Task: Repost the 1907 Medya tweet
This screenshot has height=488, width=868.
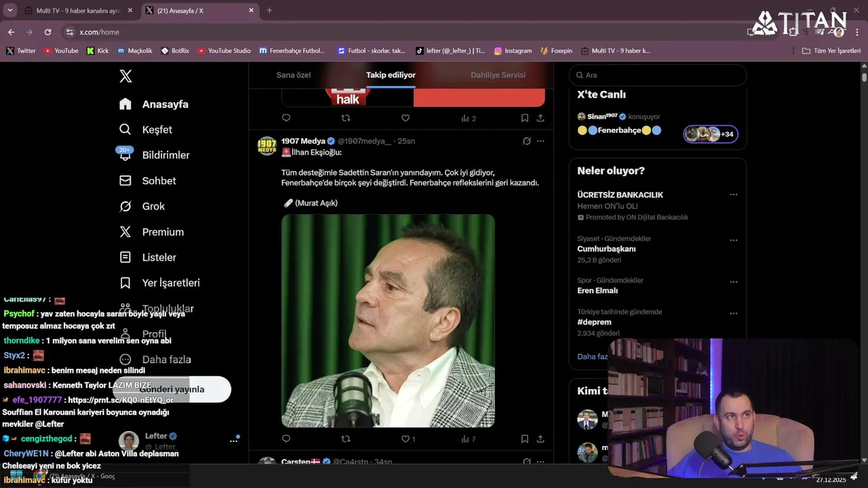Action: pyautogui.click(x=346, y=439)
